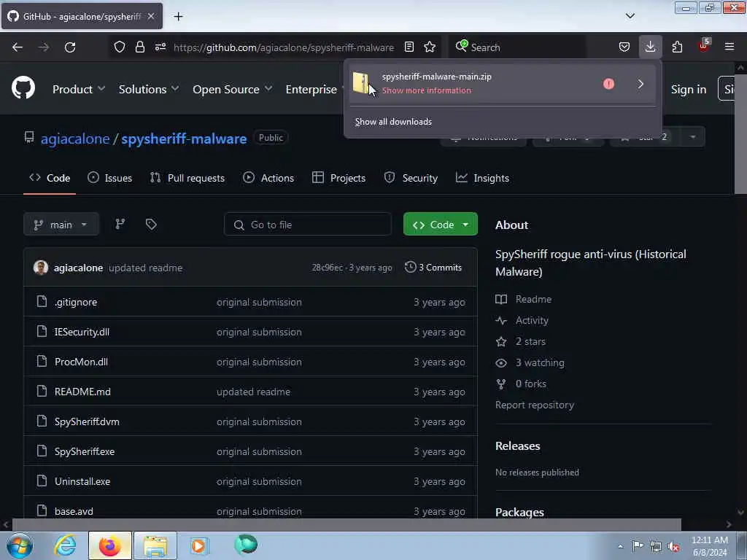The image size is (747, 560).
Task: Go back with the browser back arrow
Action: (18, 47)
